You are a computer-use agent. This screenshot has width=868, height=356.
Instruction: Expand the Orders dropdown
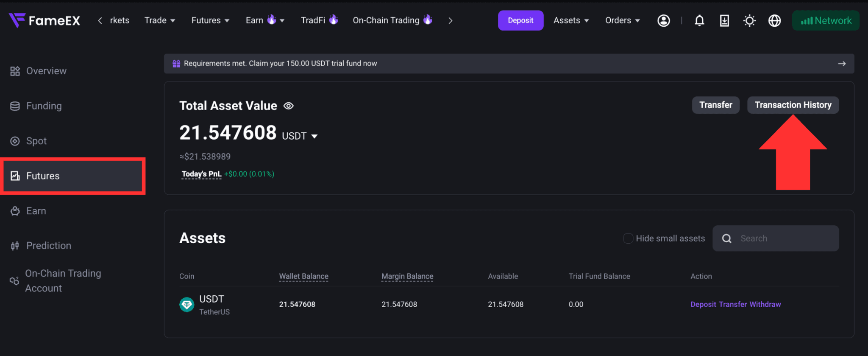[623, 20]
